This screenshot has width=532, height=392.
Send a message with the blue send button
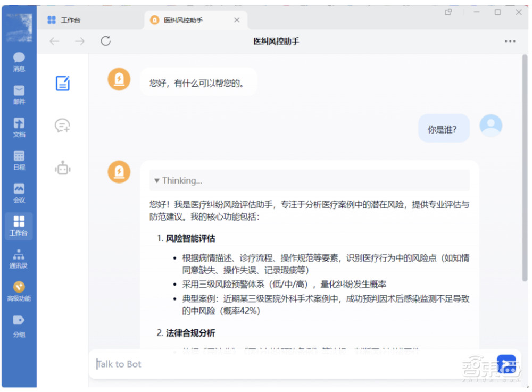click(506, 364)
